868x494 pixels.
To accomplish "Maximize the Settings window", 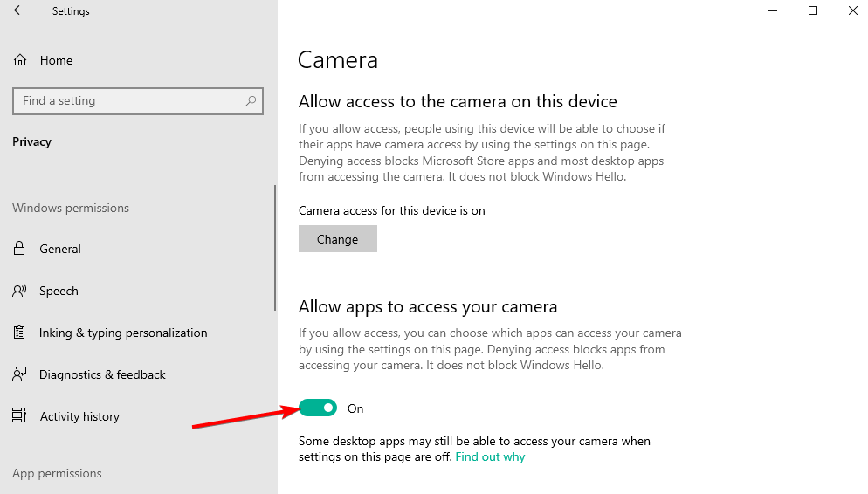I will pos(813,10).
